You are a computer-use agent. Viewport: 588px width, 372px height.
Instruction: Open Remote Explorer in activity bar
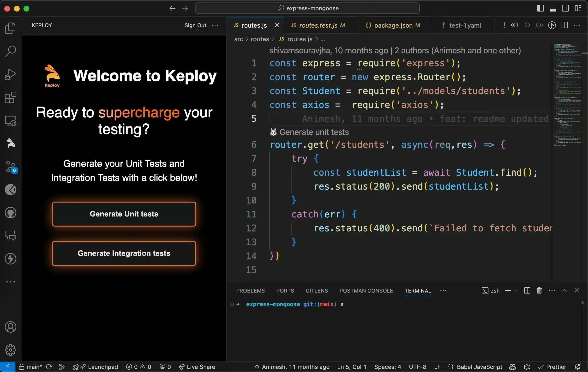click(x=11, y=121)
